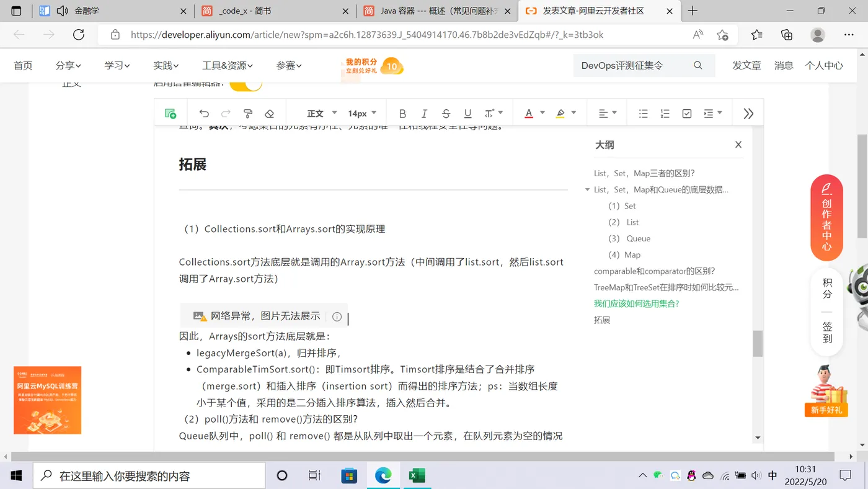Insert a bulleted list
Viewport: 868px width, 489px height.
tap(643, 114)
